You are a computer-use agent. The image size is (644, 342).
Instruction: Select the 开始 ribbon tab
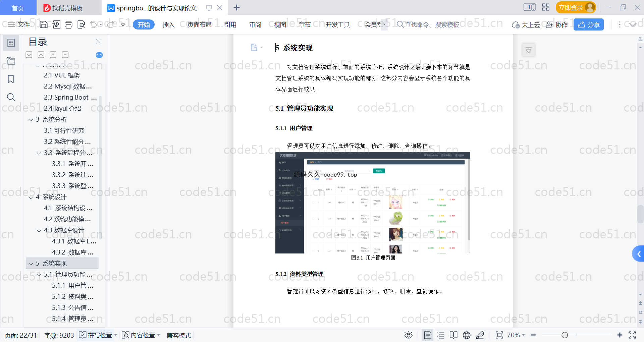pyautogui.click(x=144, y=24)
